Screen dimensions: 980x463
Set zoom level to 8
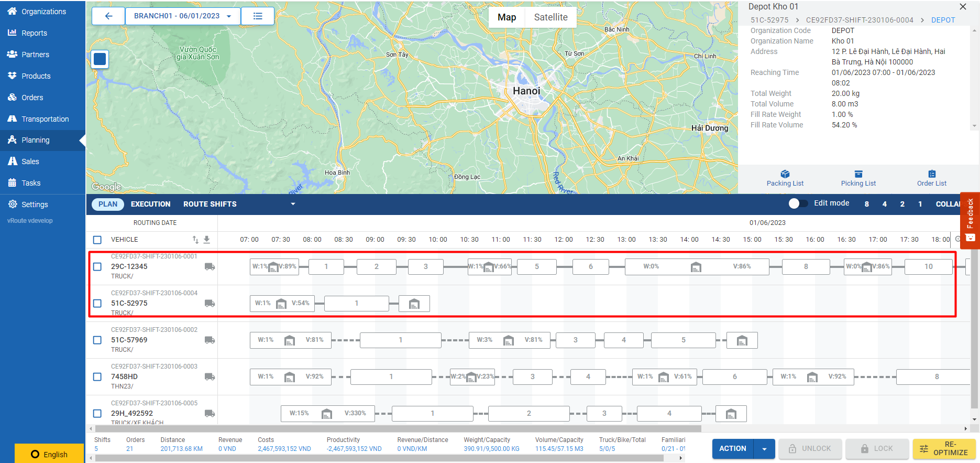coord(867,204)
